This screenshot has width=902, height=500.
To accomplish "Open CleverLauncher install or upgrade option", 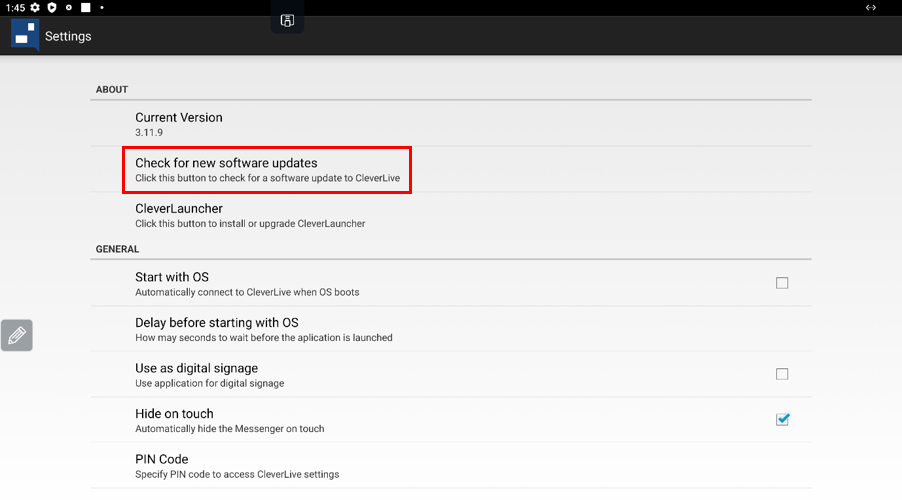I will [451, 215].
